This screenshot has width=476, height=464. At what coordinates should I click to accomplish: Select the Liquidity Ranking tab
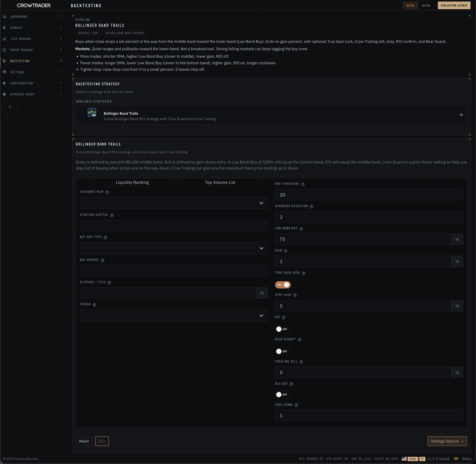click(132, 182)
